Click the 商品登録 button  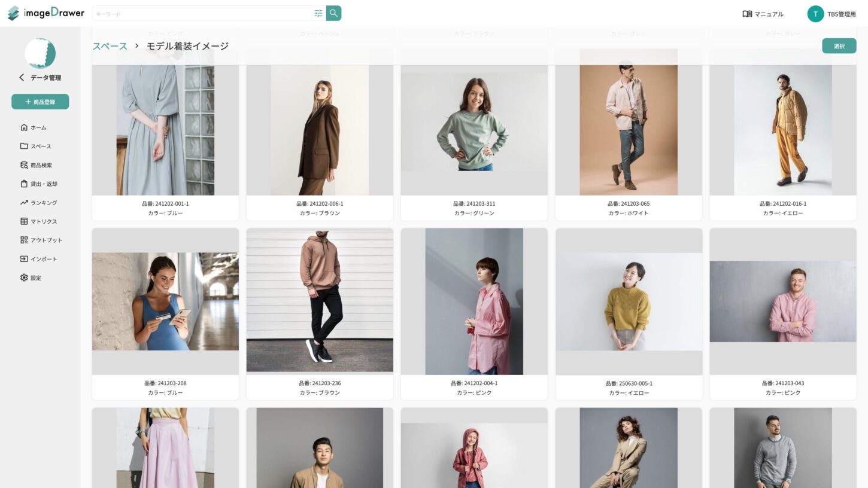click(40, 102)
